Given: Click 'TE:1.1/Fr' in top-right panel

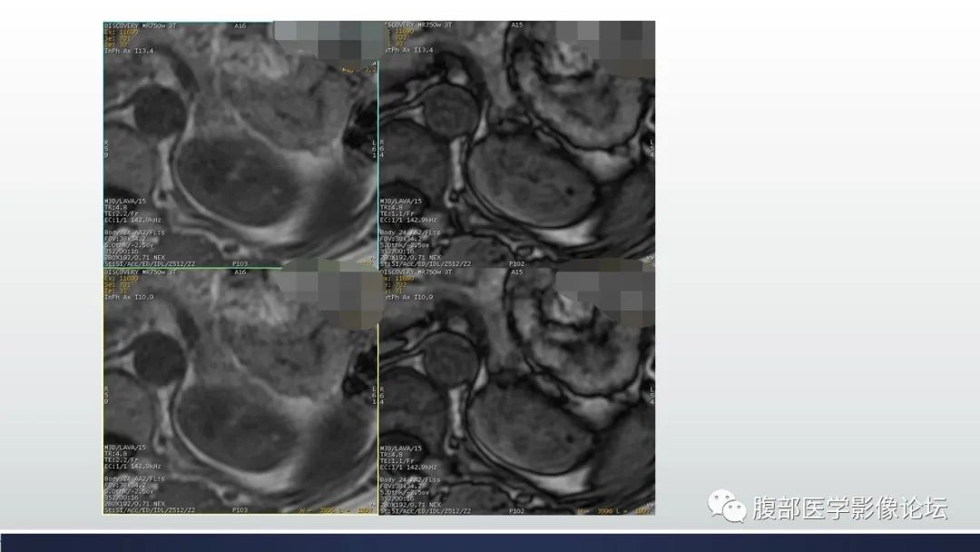Looking at the screenshot, I should [x=397, y=213].
